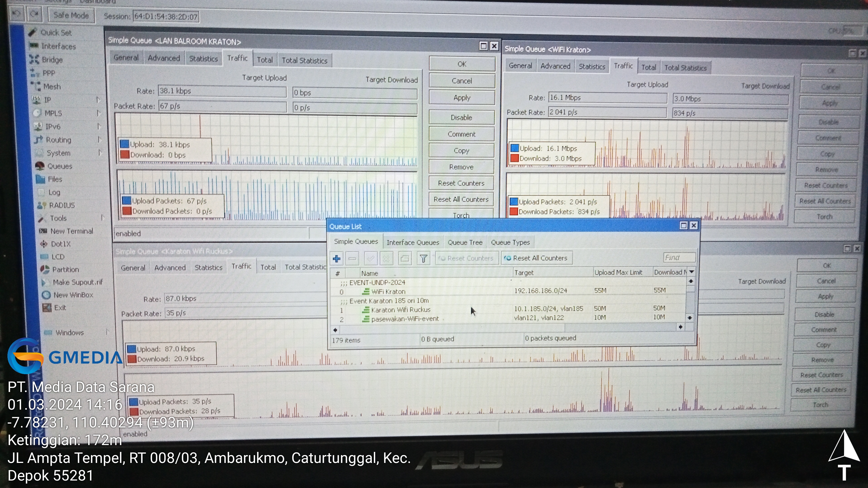This screenshot has width=868, height=488.
Task: Open New Terminal in the sidebar
Action: tap(71, 231)
